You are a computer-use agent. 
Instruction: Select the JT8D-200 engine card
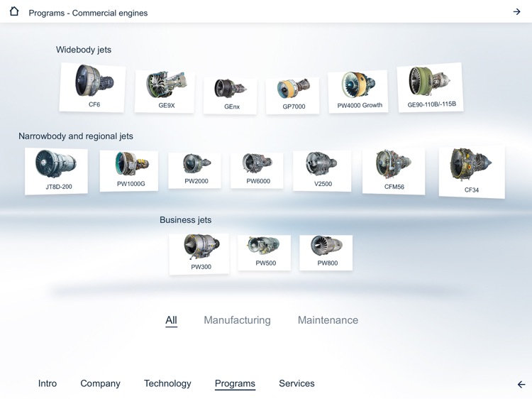click(x=56, y=171)
